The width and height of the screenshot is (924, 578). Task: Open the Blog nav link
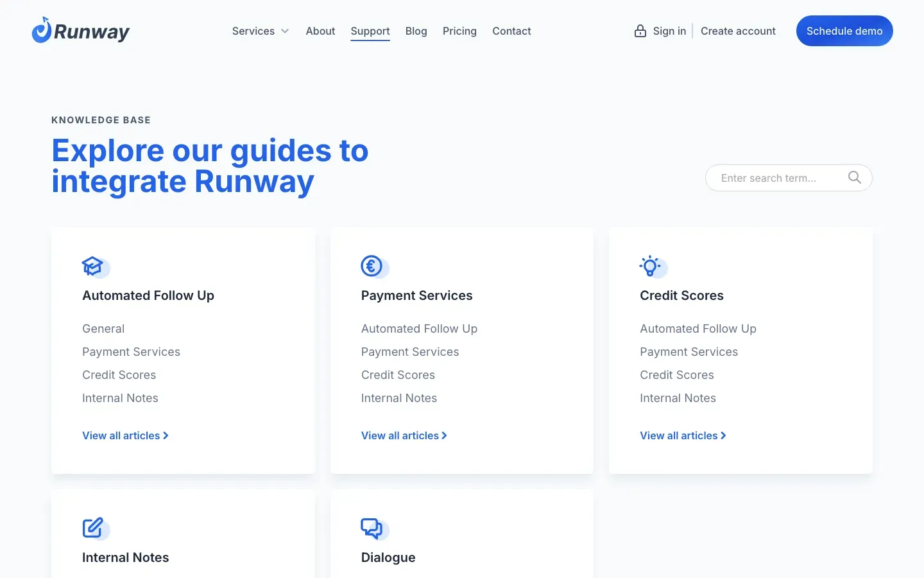(416, 31)
